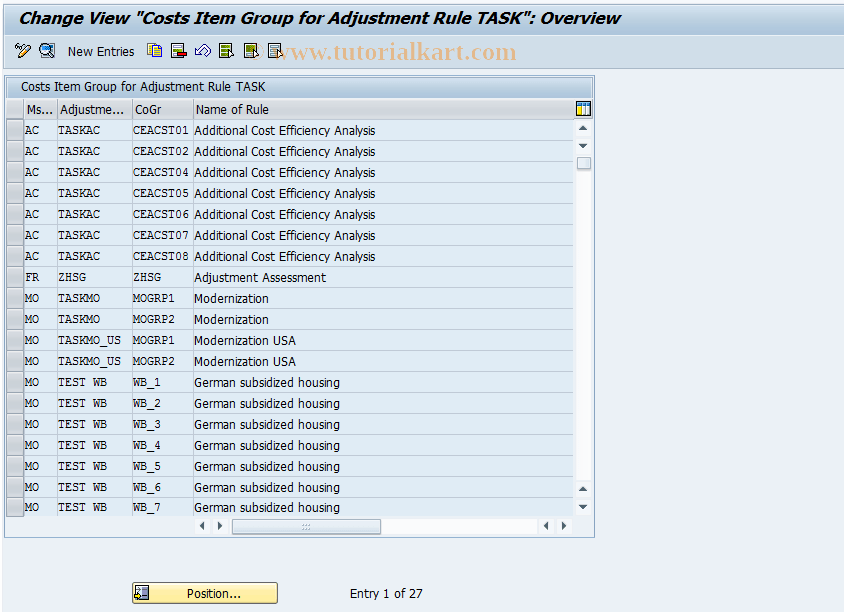Activate the Select Block icon
This screenshot has width=844, height=612.
[253, 50]
